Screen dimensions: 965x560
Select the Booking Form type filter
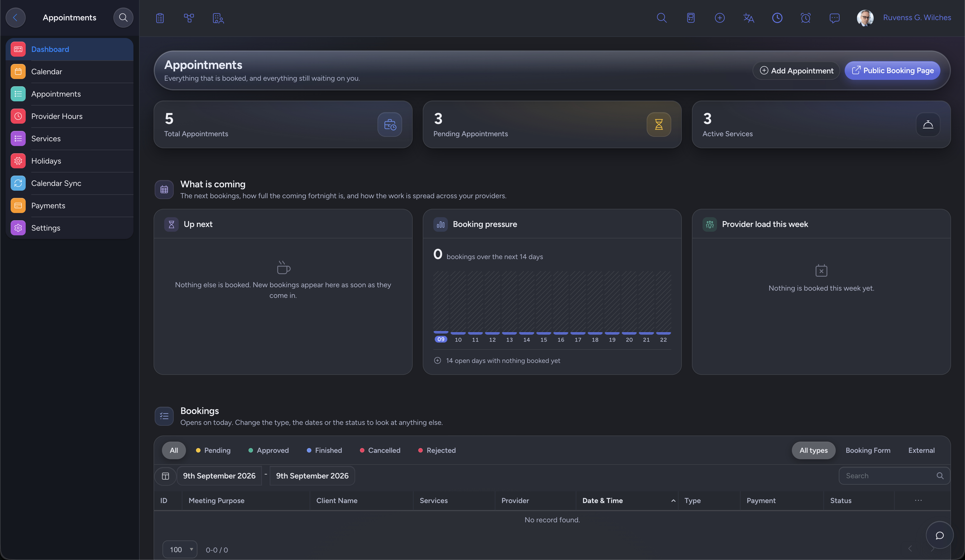[x=868, y=450]
